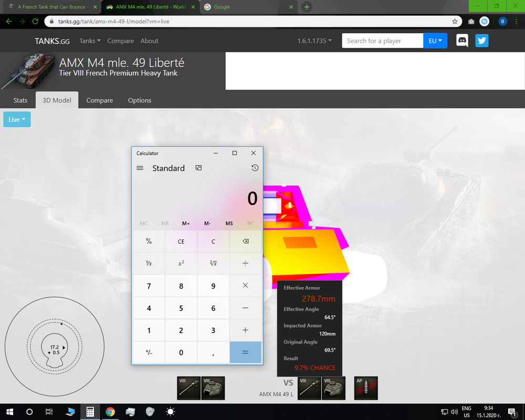Click the equals key

(245, 352)
